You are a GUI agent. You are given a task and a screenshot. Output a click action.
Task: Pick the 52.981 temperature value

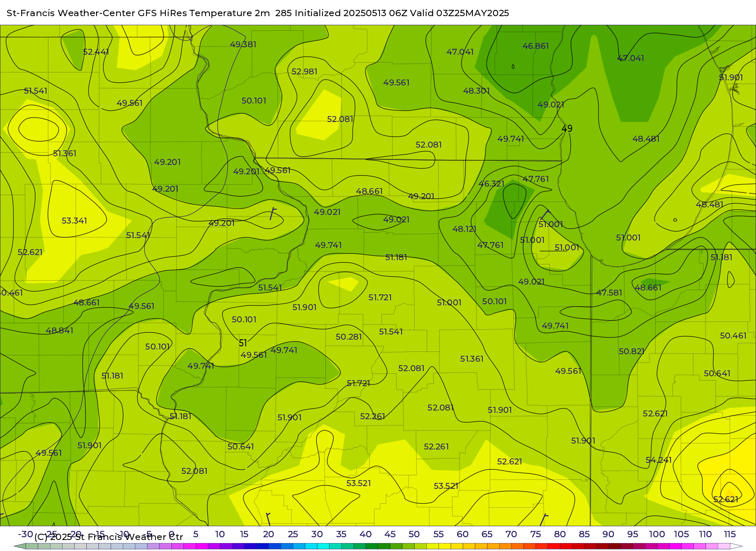(304, 72)
